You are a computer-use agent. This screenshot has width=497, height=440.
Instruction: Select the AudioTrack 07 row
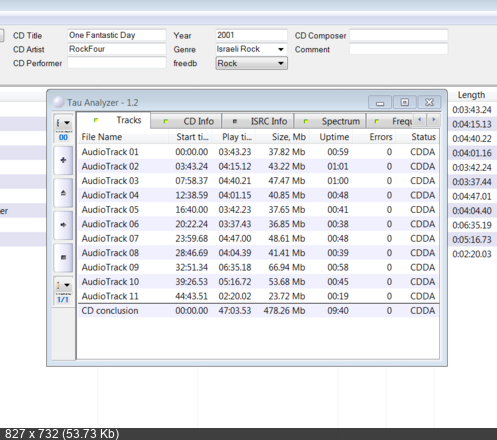258,239
